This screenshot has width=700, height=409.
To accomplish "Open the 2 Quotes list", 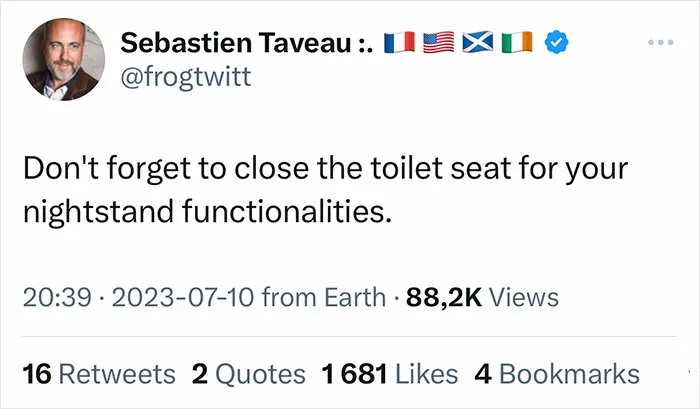I will tap(249, 374).
